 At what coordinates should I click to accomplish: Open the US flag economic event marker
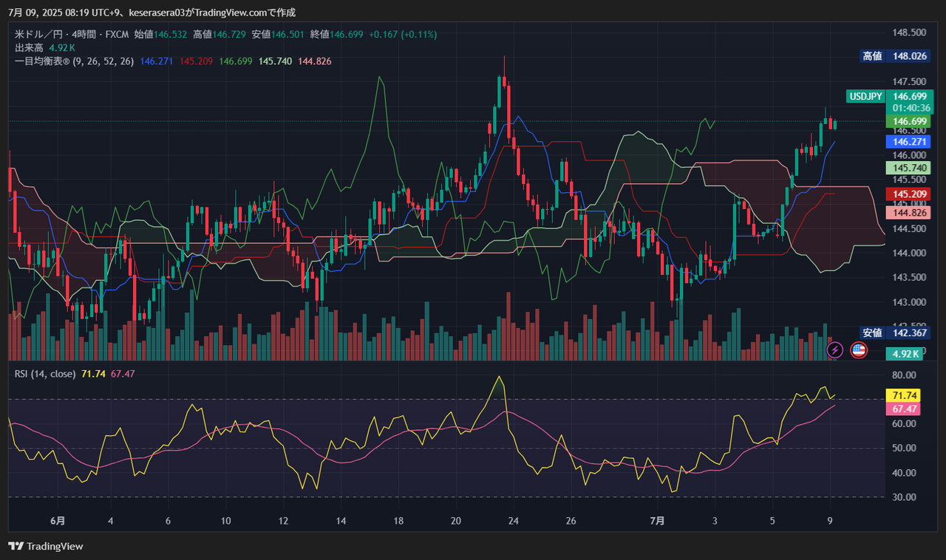click(x=858, y=349)
